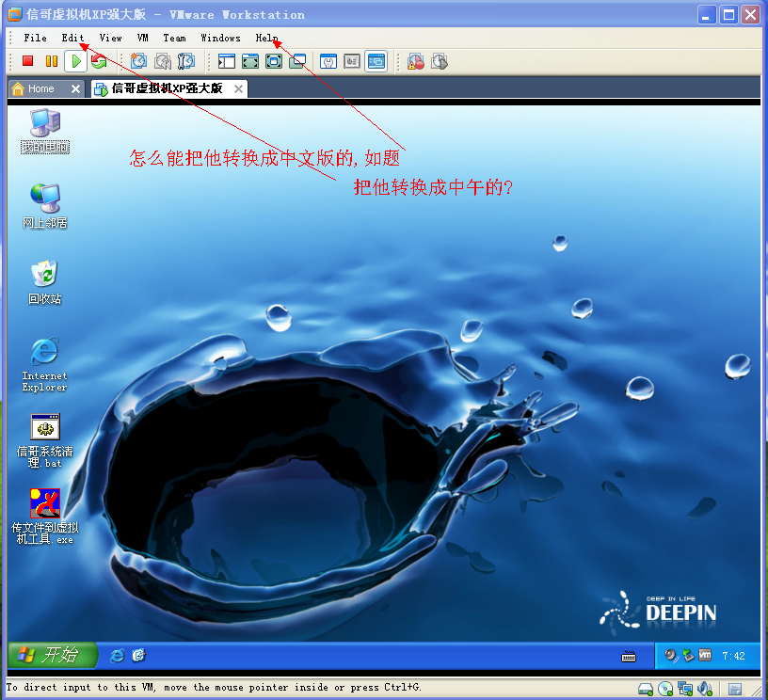768x700 pixels.
Task: Click the orange Suspend pause button
Action: tap(52, 61)
